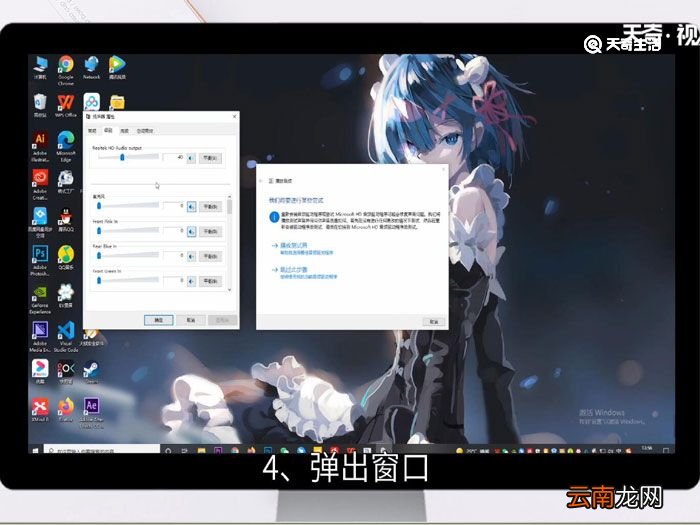
Task: Open balance for Rear Blue In
Action: [x=210, y=256]
